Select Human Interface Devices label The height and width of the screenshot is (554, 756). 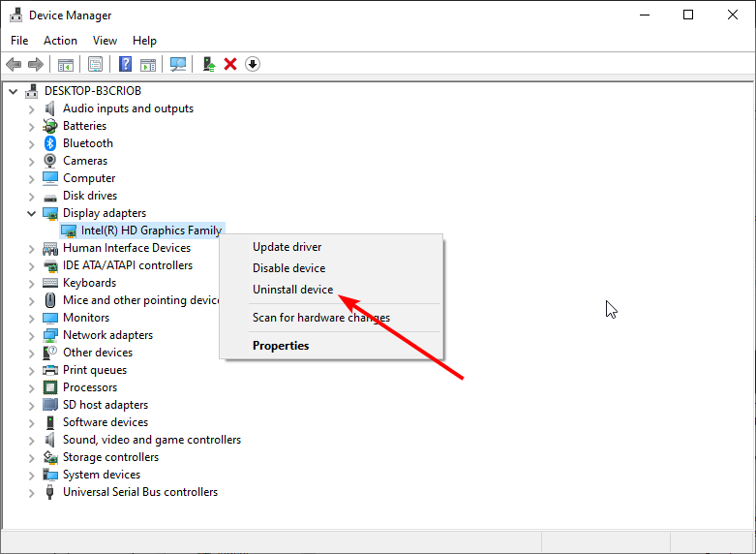coord(127,248)
